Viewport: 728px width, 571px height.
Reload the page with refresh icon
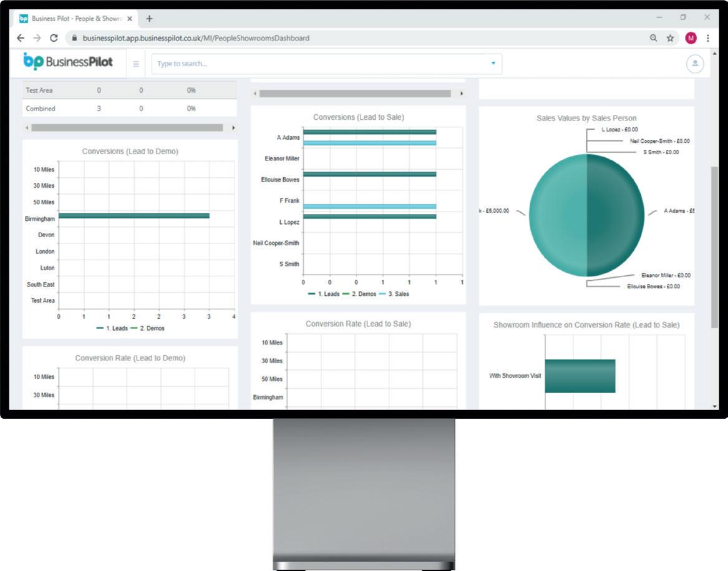tap(54, 38)
